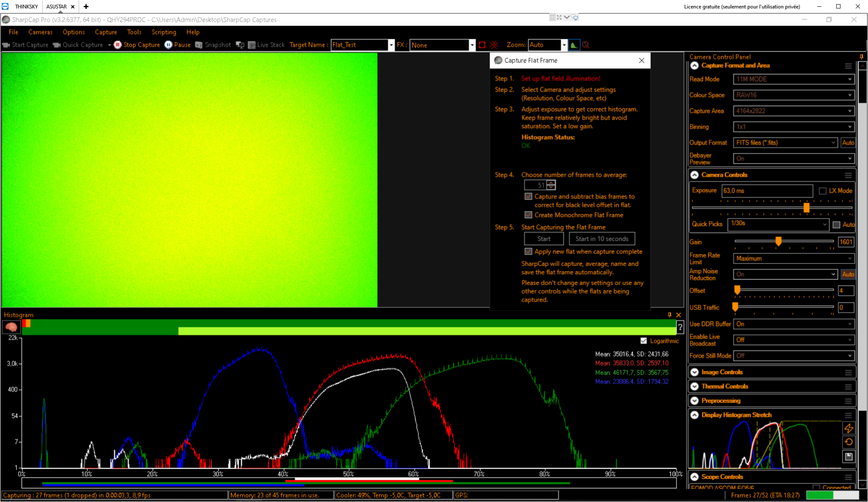Image resolution: width=868 pixels, height=502 pixels.
Task: Click the TeamViewer icon in the title bar
Action: pos(5,6)
